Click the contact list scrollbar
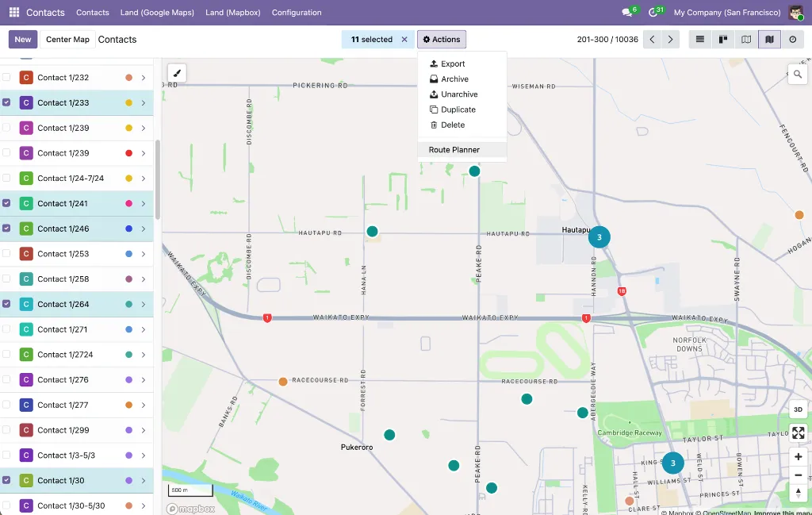This screenshot has height=515, width=812. tap(158, 179)
